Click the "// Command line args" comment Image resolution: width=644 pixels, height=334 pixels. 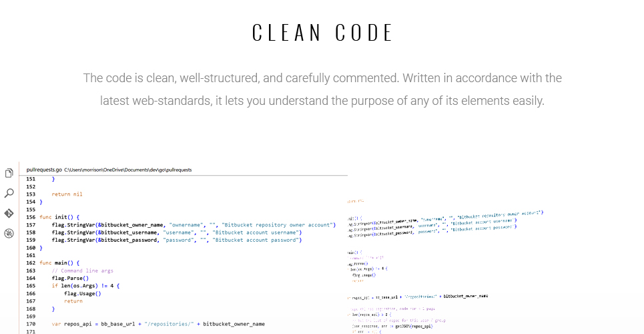[x=83, y=271]
